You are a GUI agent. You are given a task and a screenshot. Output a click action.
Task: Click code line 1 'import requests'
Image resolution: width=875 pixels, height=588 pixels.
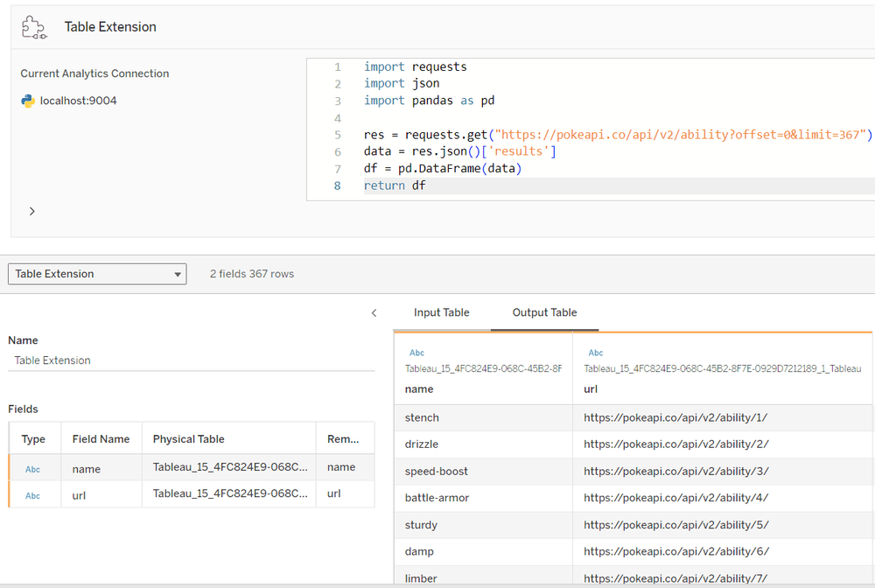point(415,67)
